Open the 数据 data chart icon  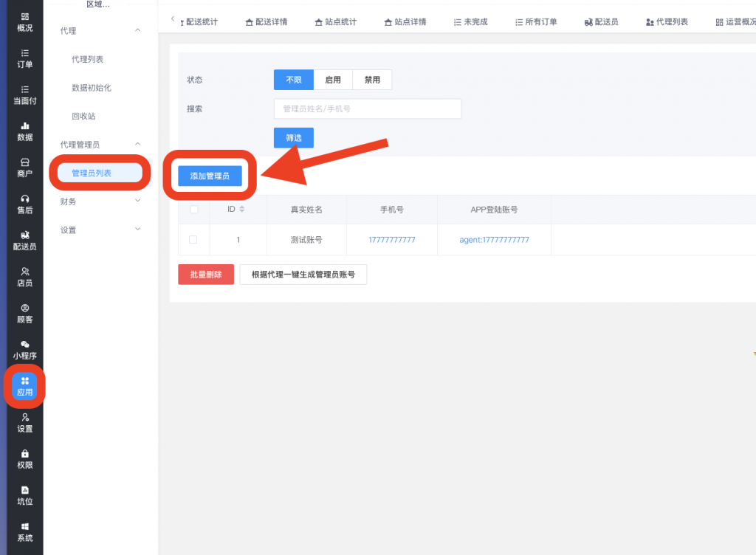24,131
